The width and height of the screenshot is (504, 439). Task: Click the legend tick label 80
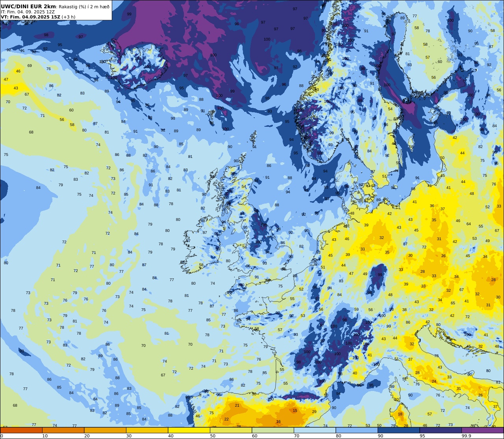pyautogui.click(x=339, y=436)
